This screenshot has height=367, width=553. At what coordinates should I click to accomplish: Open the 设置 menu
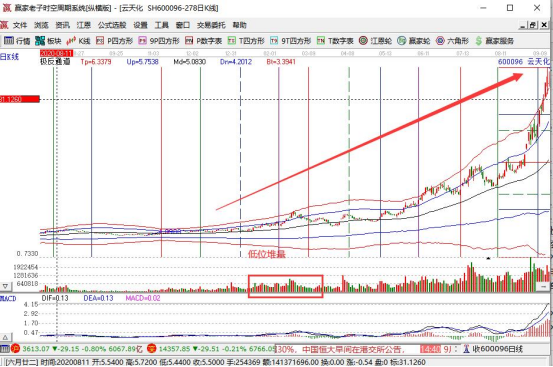(140, 25)
